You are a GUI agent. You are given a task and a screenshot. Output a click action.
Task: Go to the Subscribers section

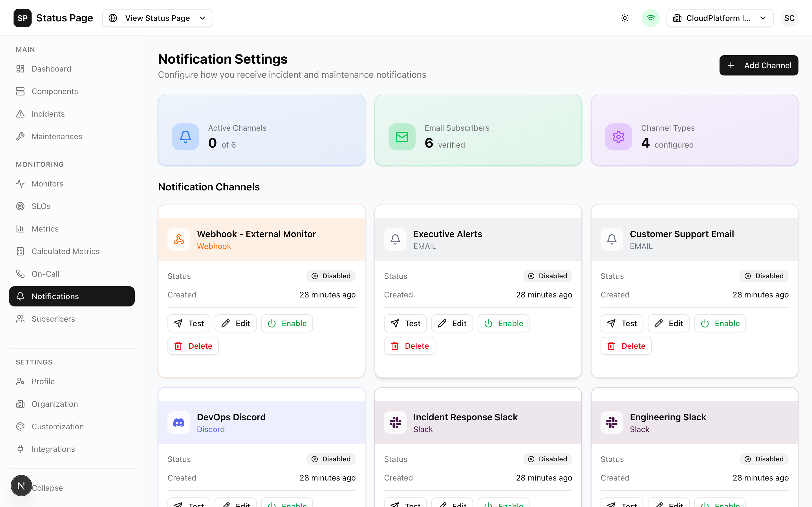click(53, 319)
